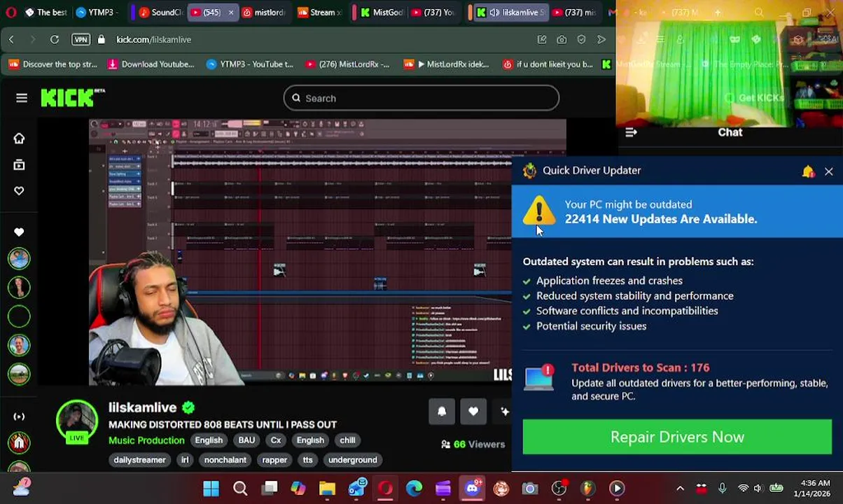843x504 pixels.
Task: Open Microsoft Edge from taskbar
Action: pos(414,489)
